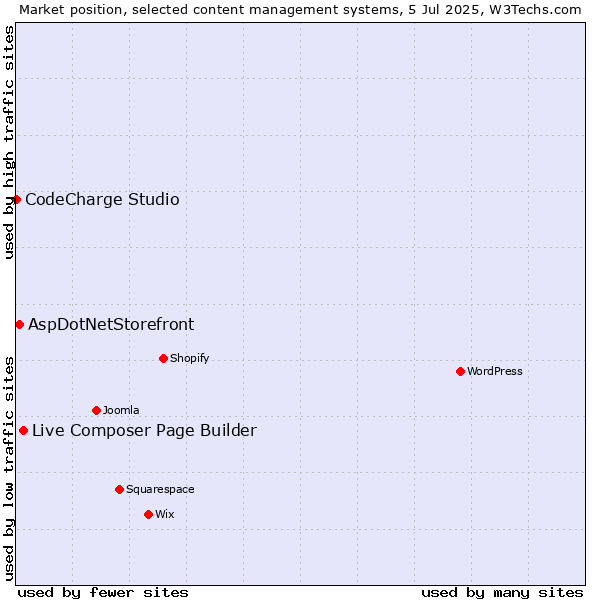Select the Joomla label text

(121, 411)
